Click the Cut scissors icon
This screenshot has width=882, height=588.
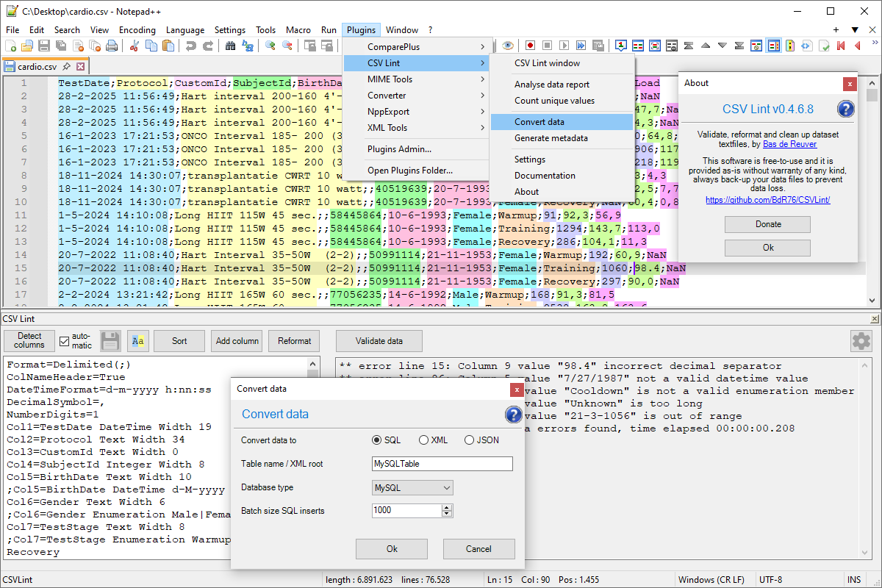point(135,46)
